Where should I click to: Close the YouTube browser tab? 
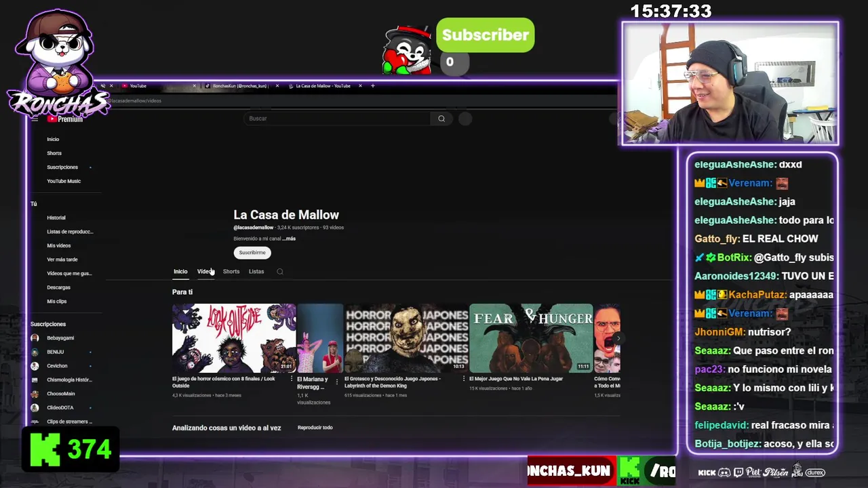194,86
